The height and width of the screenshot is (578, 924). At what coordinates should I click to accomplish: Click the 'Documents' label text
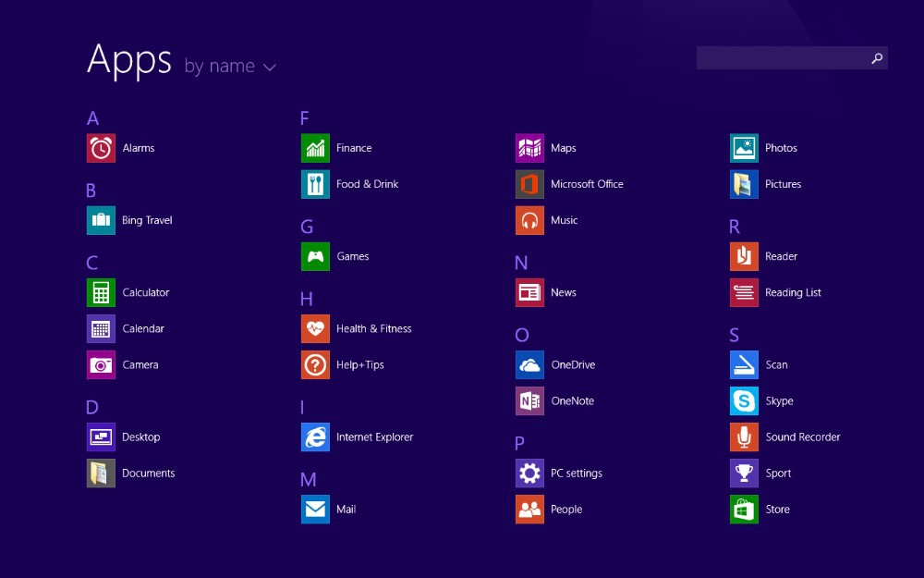point(148,473)
